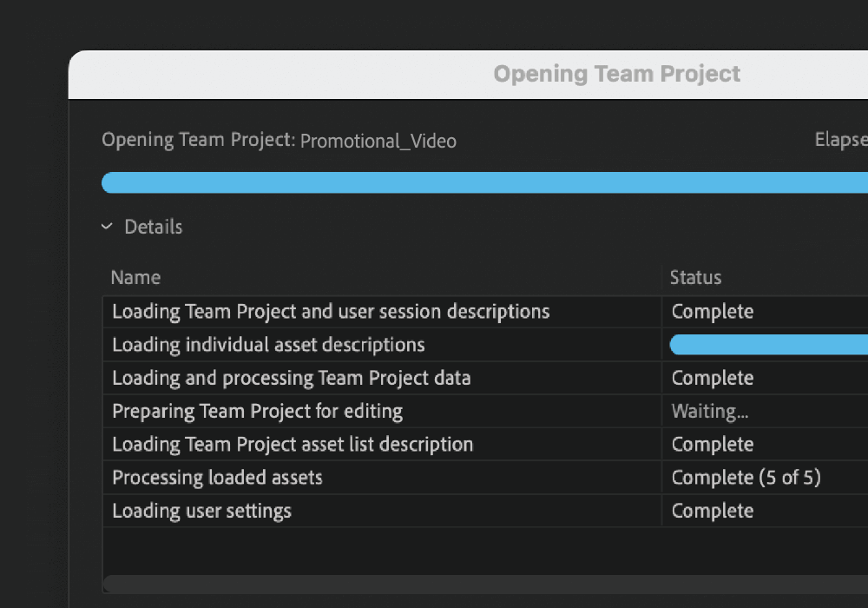868x608 pixels.
Task: Click the Elapsed time label
Action: tap(840, 139)
